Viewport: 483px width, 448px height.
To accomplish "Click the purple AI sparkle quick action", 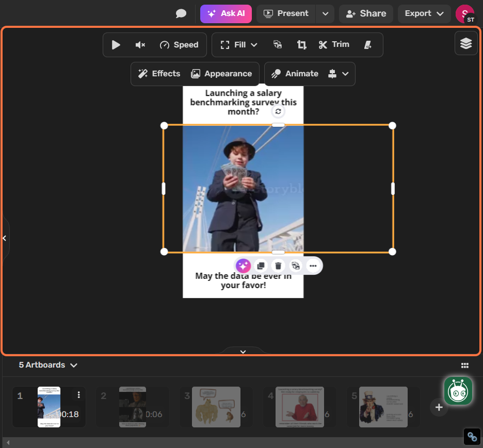I will coord(243,266).
